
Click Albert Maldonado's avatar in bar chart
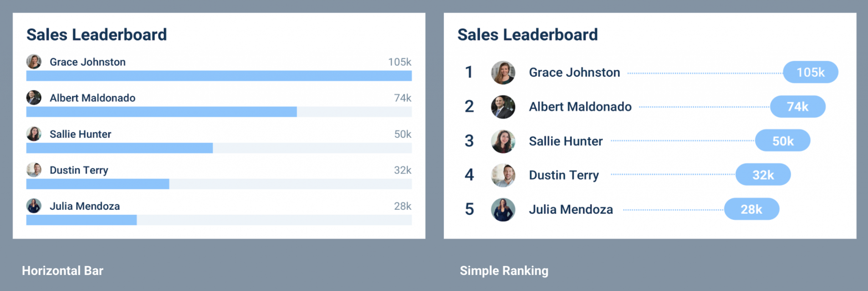click(34, 98)
